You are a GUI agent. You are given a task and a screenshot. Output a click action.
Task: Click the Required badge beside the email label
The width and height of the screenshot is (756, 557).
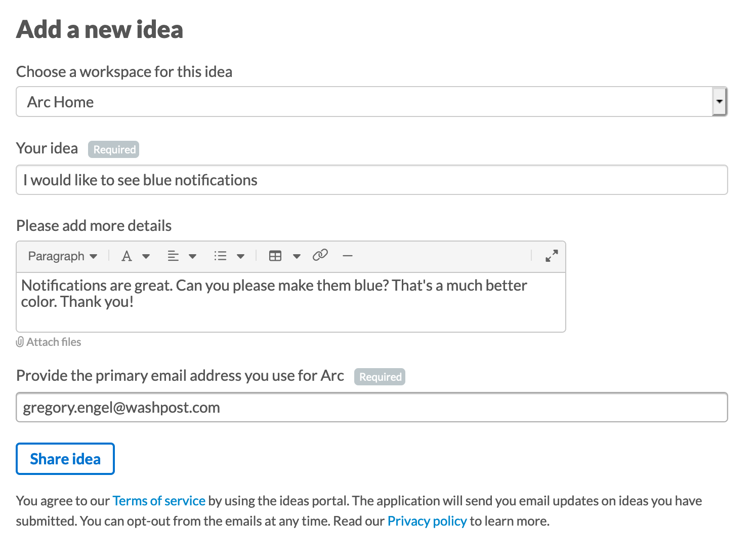tap(380, 377)
